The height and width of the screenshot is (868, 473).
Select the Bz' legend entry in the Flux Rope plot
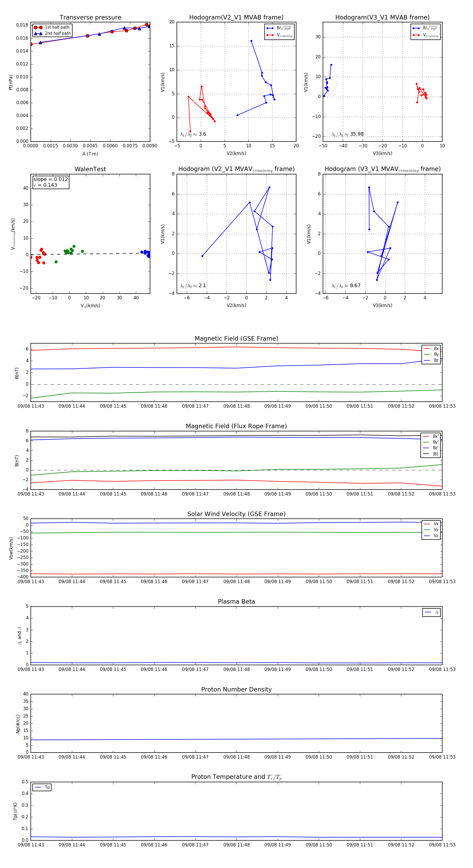click(431, 448)
